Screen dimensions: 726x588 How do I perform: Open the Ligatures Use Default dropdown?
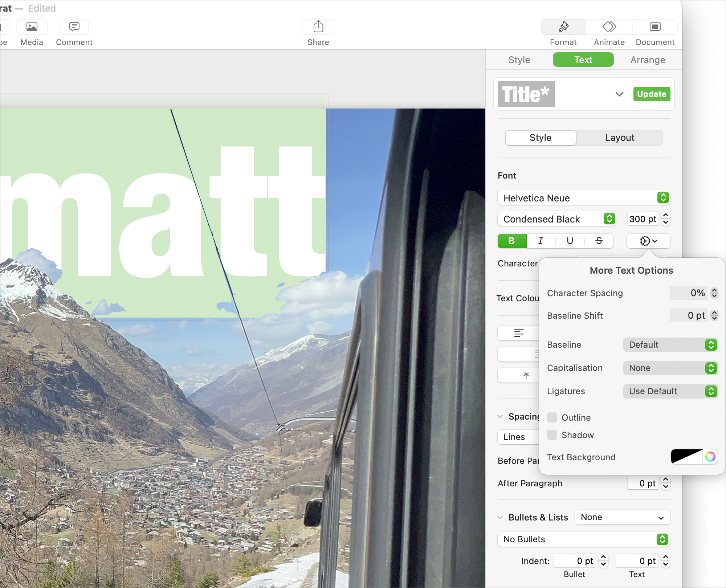670,391
